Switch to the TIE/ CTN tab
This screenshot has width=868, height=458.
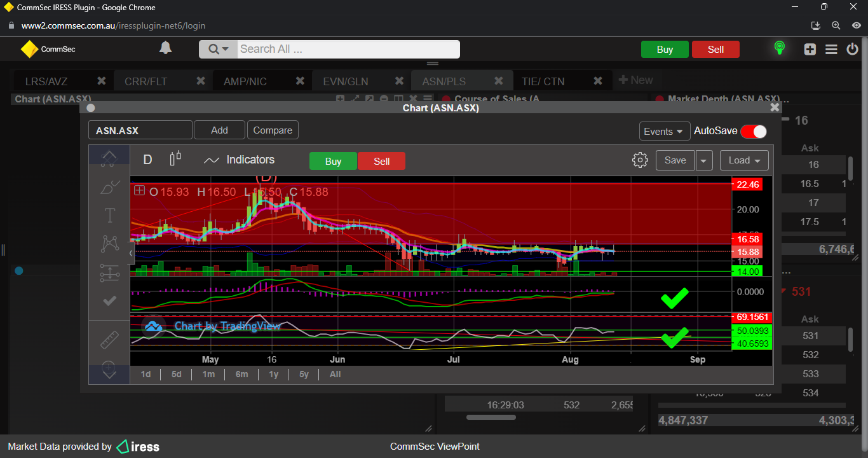tap(543, 81)
